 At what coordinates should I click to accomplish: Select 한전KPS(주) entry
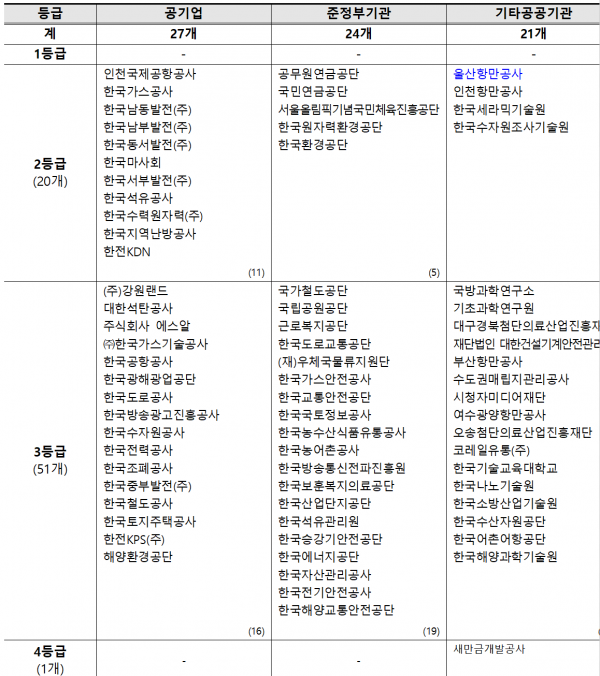click(x=134, y=539)
